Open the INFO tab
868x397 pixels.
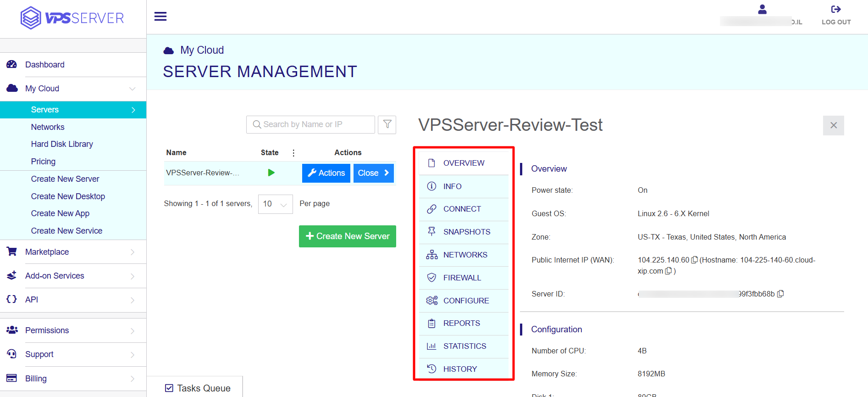point(464,186)
